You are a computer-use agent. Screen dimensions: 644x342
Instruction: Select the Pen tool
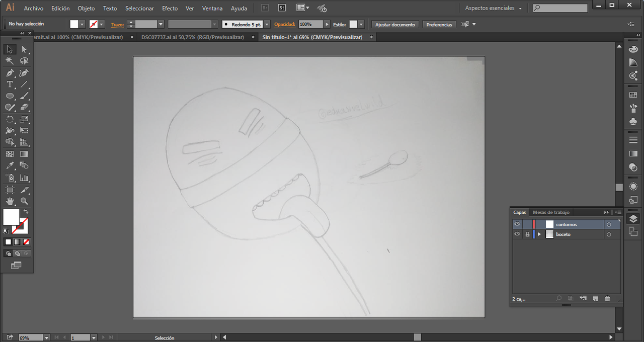10,73
